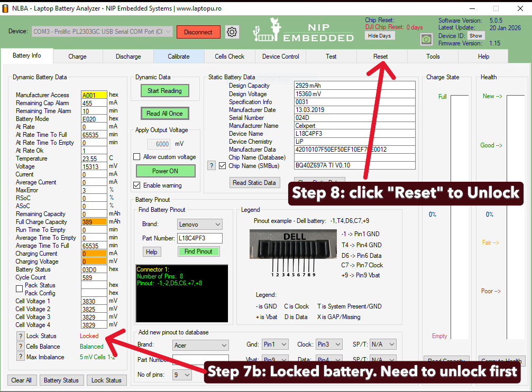Viewport: 532px width, 392px height.
Task: Click the Manufacturer Access field A001
Action: click(x=94, y=95)
